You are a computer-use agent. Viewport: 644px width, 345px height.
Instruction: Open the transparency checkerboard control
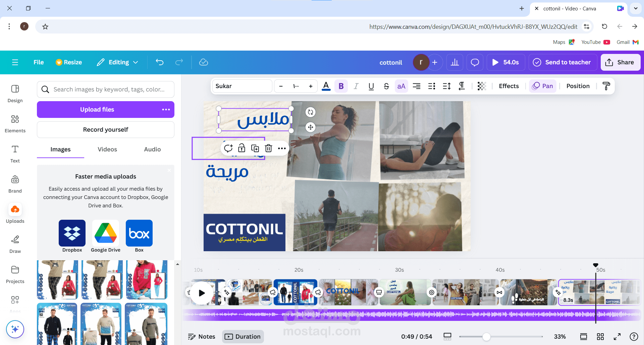click(482, 86)
